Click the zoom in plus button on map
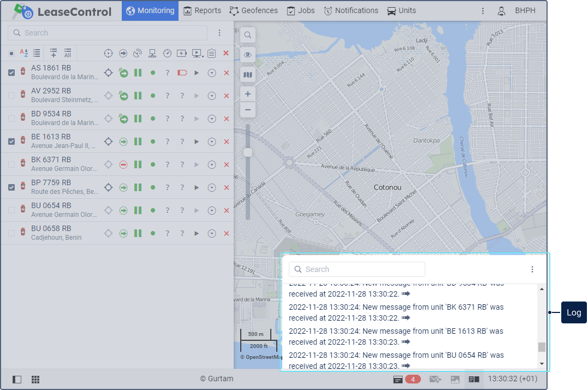Viewport: 588px width, 390px height. click(x=248, y=94)
